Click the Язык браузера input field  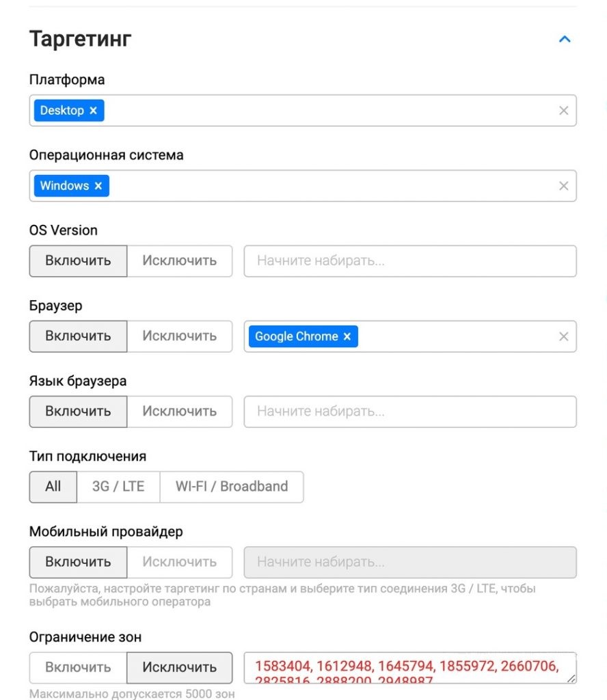coord(409,411)
